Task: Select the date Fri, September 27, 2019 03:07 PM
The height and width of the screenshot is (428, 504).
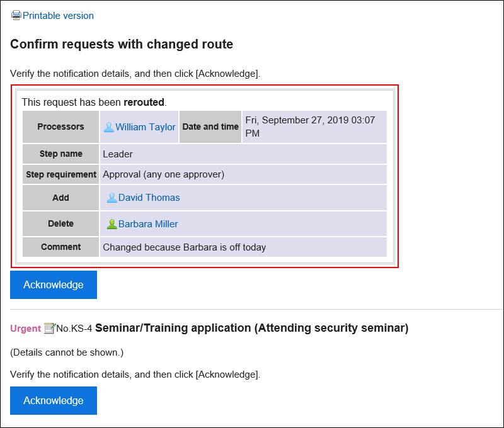Action: [x=310, y=127]
